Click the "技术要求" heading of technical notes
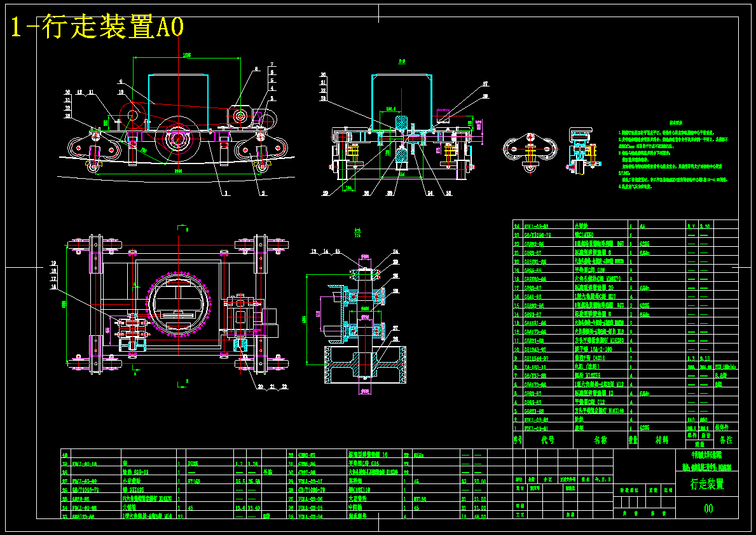The image size is (756, 535). (675, 123)
